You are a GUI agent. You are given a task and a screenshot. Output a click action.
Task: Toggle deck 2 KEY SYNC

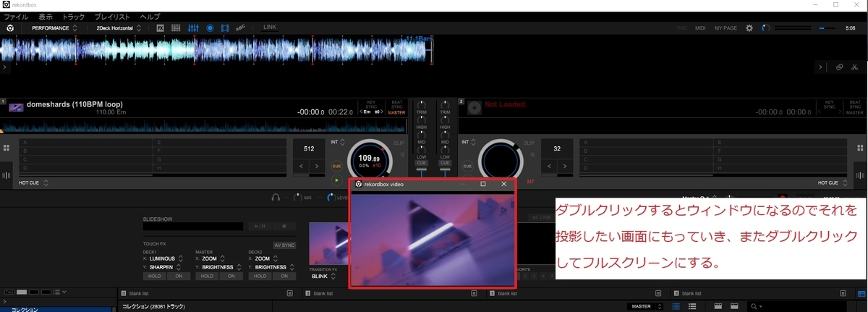(x=830, y=105)
